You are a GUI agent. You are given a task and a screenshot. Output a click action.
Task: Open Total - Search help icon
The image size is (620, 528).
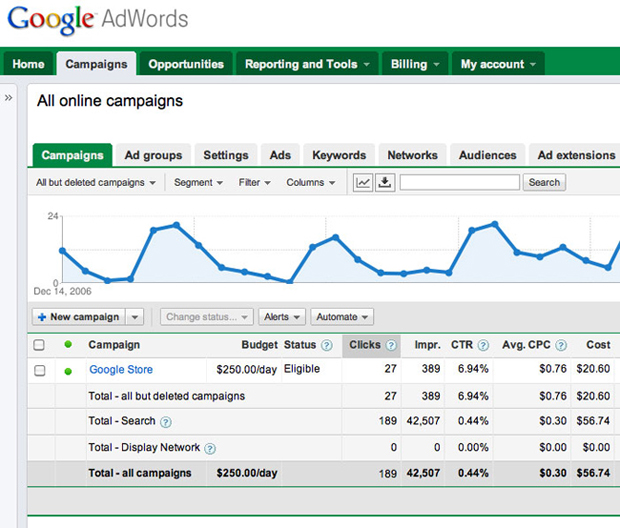click(166, 422)
